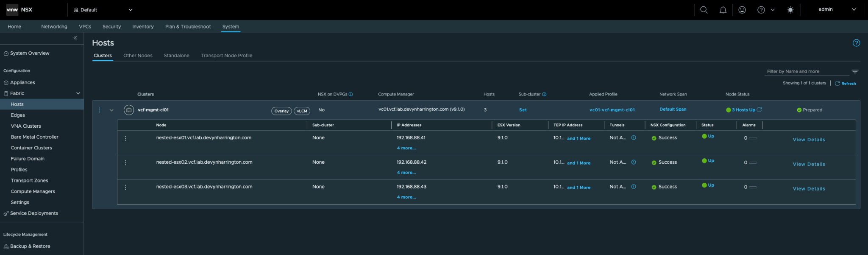The width and height of the screenshot is (868, 255).
Task: Click the Default Span link
Action: (673, 109)
